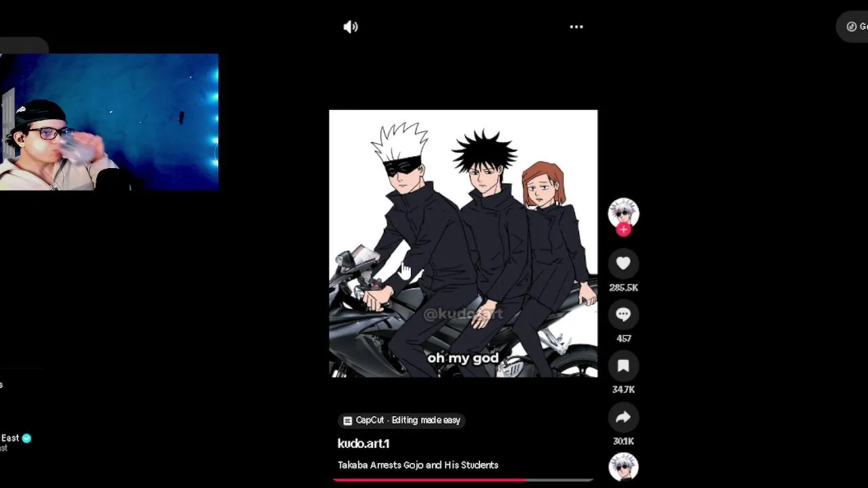Open the spinning sound disc avatar below share
This screenshot has width=868, height=488.
tap(623, 466)
